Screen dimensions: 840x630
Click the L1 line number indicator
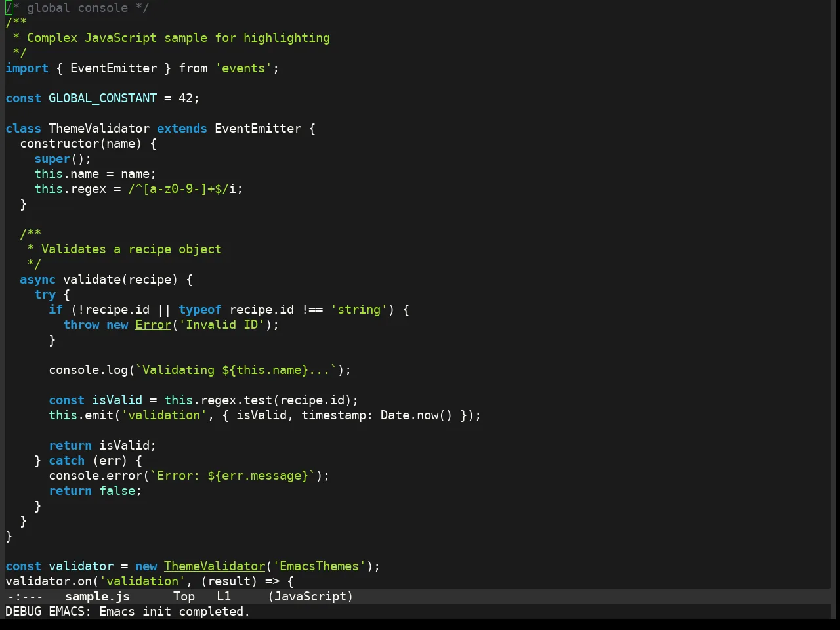click(224, 597)
